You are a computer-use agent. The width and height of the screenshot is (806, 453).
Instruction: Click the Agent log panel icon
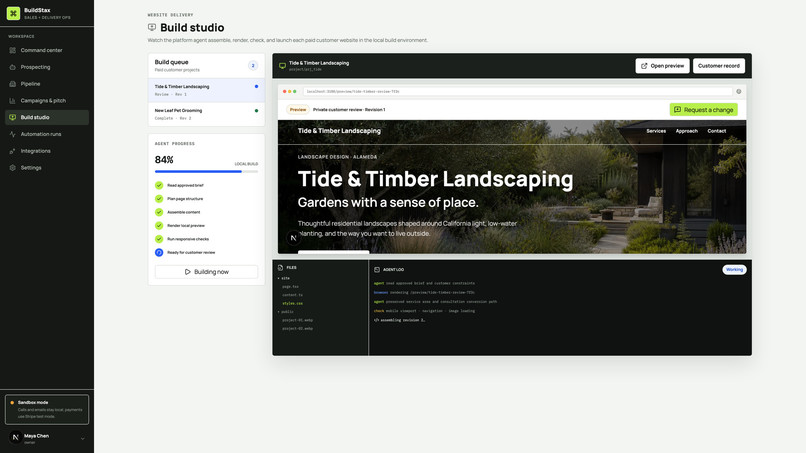pos(377,269)
